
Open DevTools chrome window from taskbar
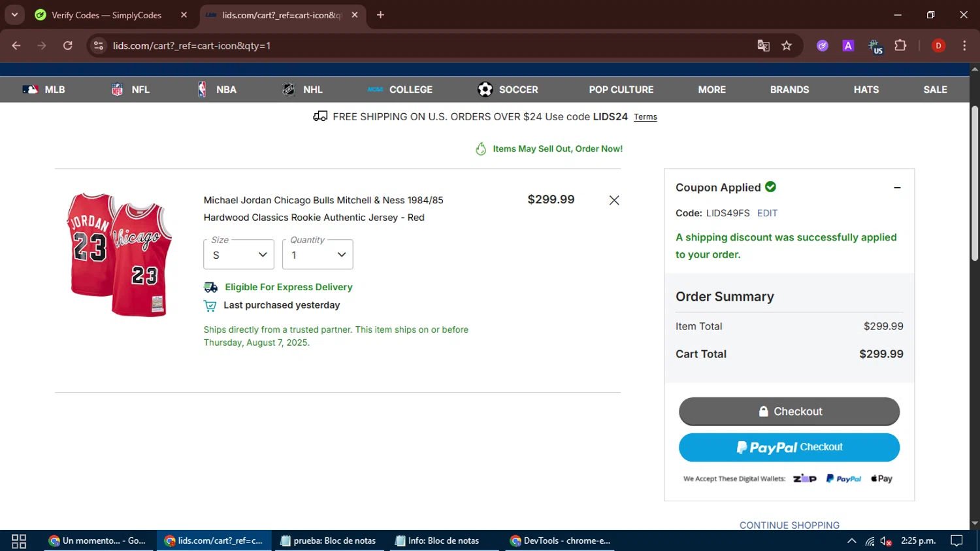(x=559, y=541)
